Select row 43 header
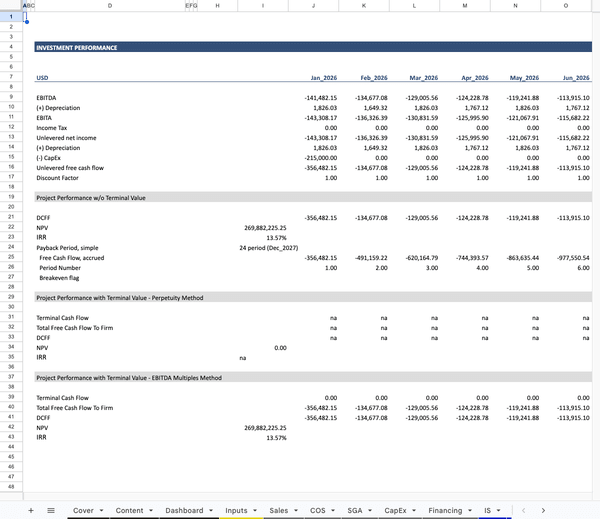Image resolution: width=600 pixels, height=519 pixels. [x=11, y=437]
